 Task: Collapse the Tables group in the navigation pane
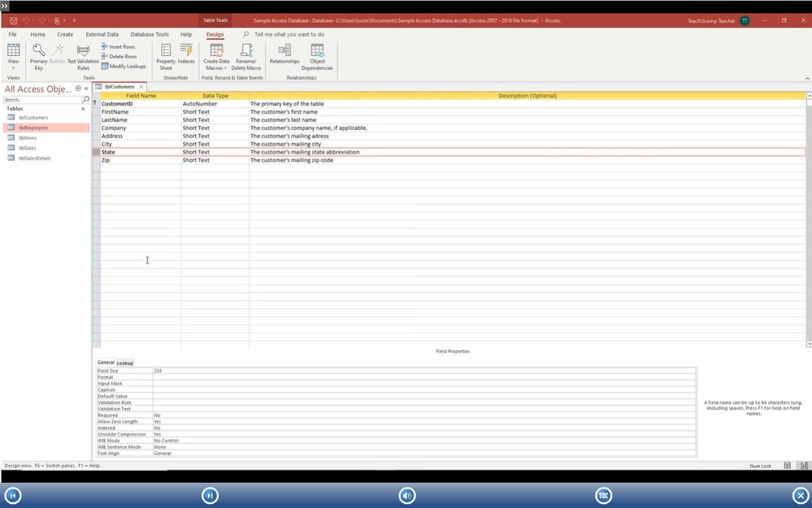coord(83,108)
